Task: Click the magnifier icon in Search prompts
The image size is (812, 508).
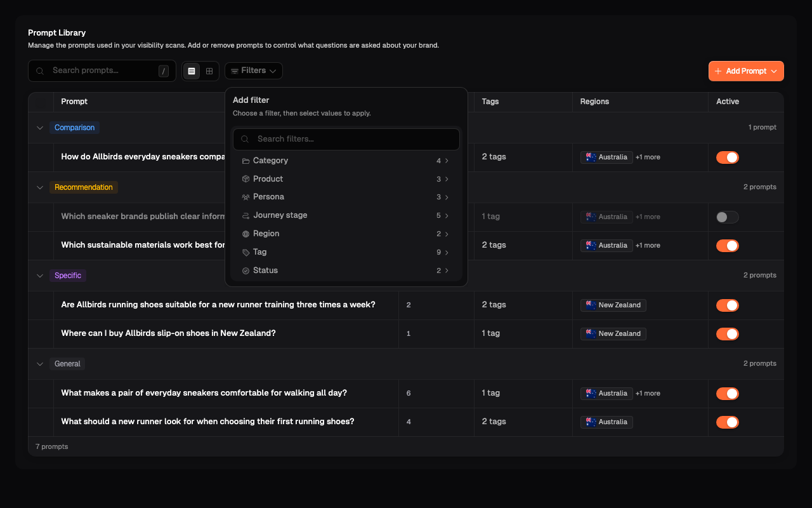Action: [x=40, y=71]
